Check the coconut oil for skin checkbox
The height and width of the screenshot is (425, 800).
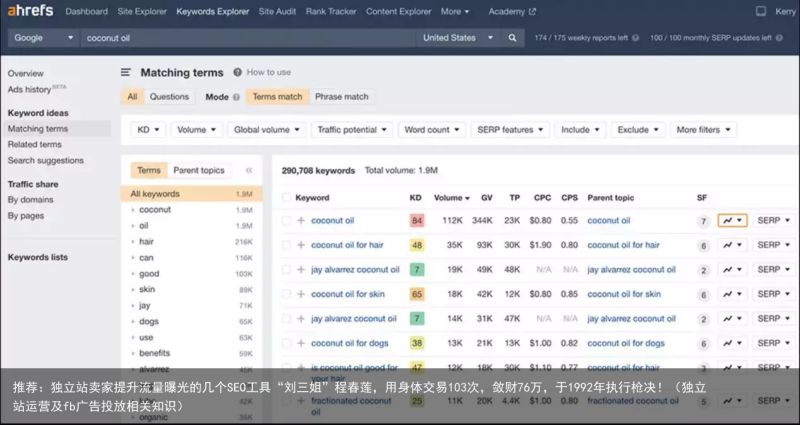click(x=286, y=294)
